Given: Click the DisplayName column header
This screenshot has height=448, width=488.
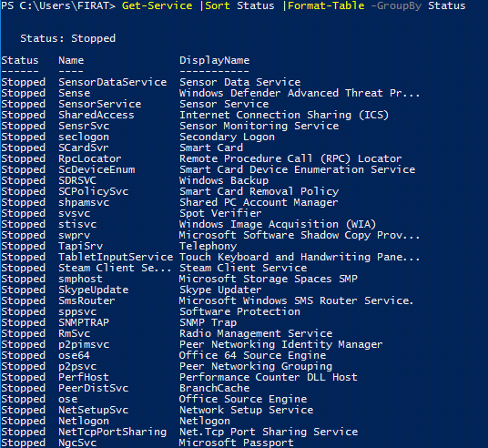Looking at the screenshot, I should [x=215, y=60].
